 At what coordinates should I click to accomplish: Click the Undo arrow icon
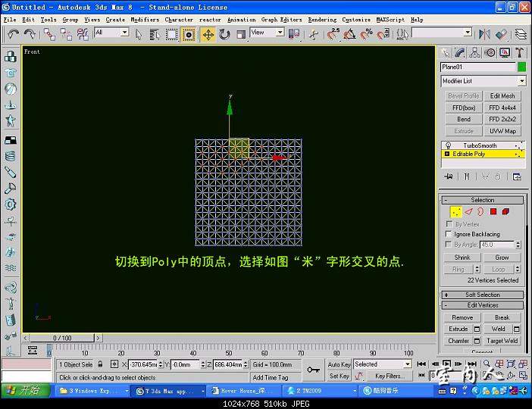[x=13, y=34]
